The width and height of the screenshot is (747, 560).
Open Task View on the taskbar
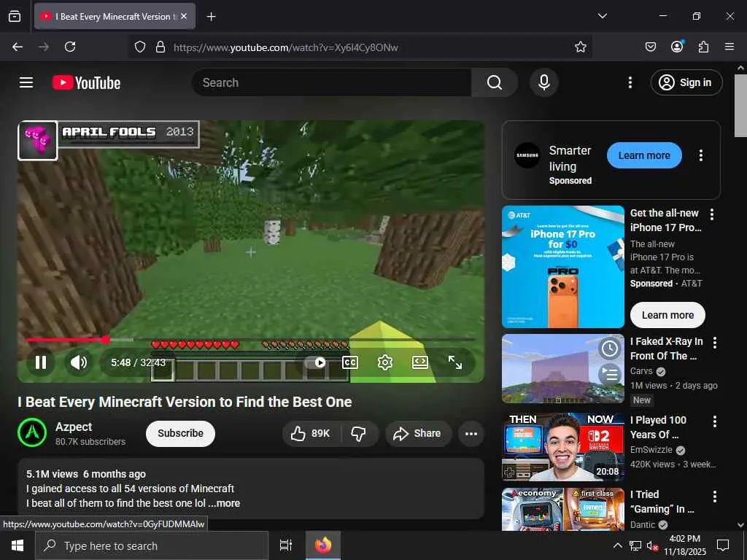pyautogui.click(x=286, y=545)
